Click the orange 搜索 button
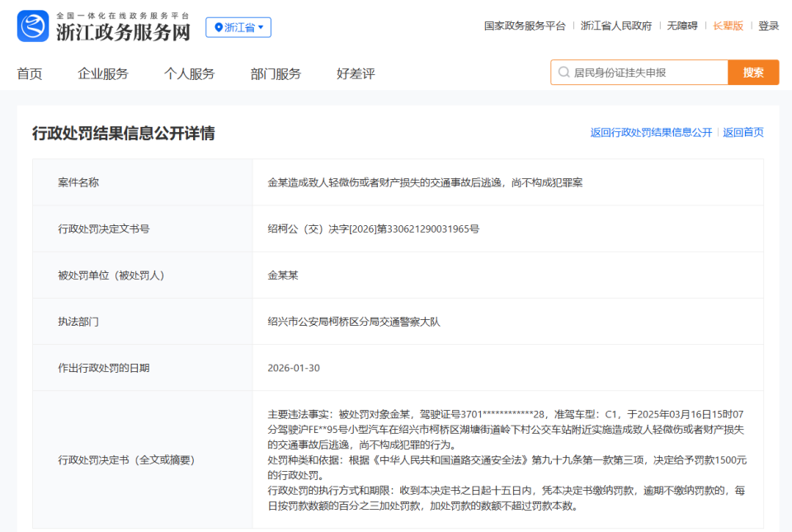 pos(752,72)
